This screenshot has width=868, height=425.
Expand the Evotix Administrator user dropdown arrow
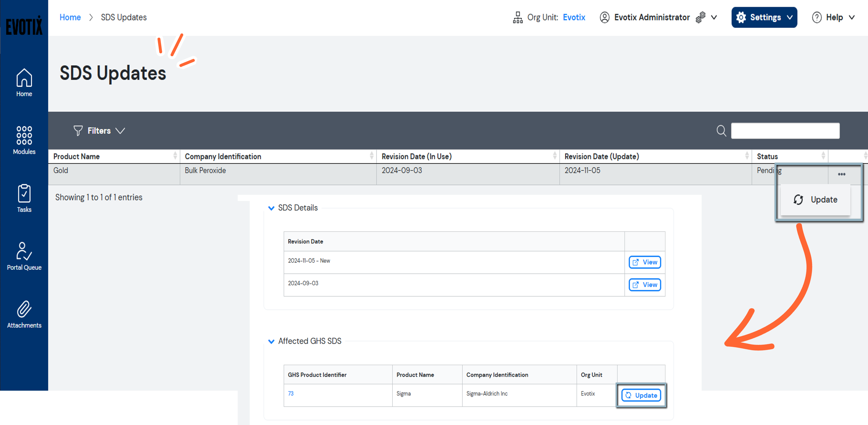pos(714,17)
